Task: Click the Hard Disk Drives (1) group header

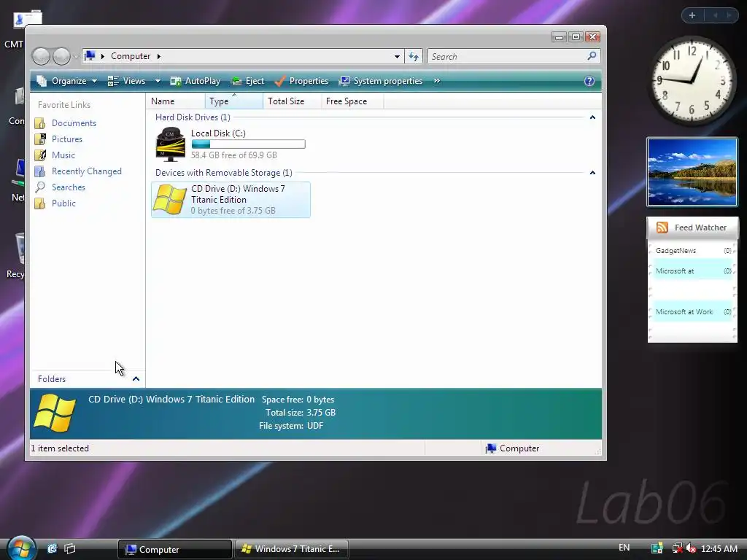Action: (193, 117)
